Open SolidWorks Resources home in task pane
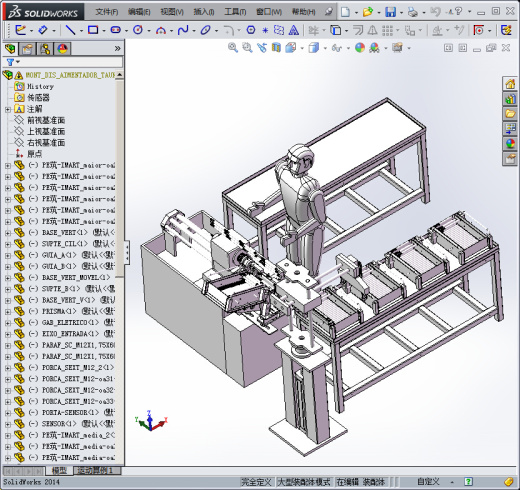 pyautogui.click(x=510, y=84)
